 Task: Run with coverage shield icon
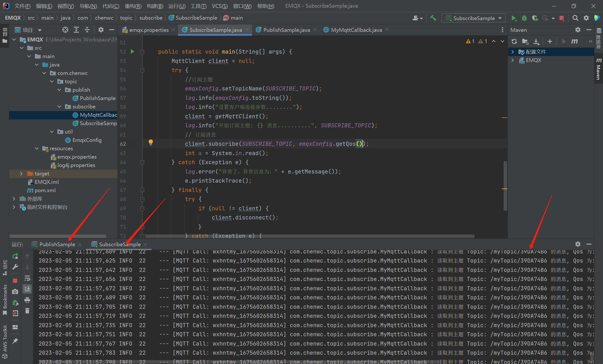[535, 18]
